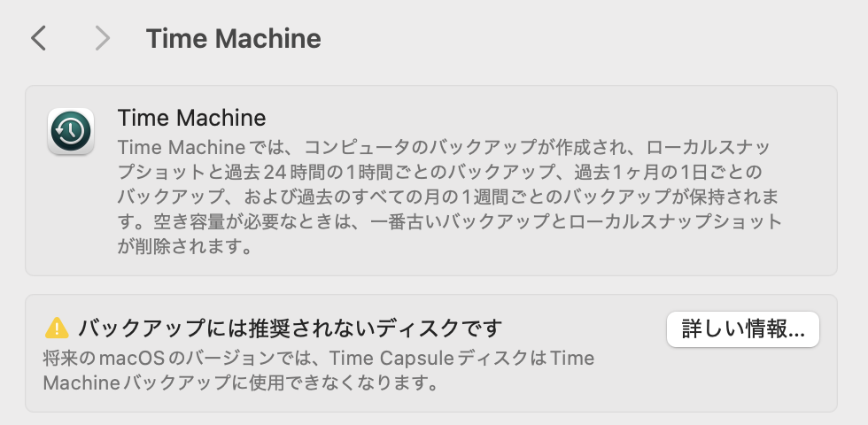
Task: Click the word 'macOS' in the warning text
Action: click(x=132, y=358)
